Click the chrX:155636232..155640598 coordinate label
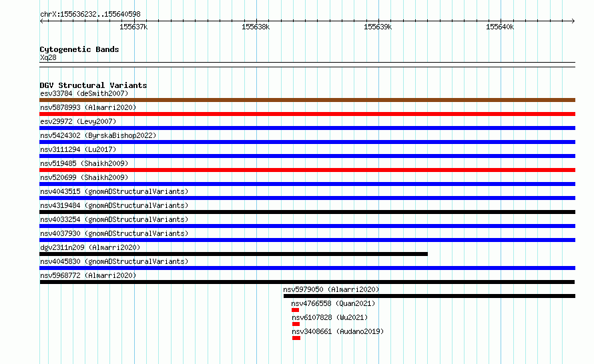This screenshot has height=364, width=594. click(x=90, y=14)
